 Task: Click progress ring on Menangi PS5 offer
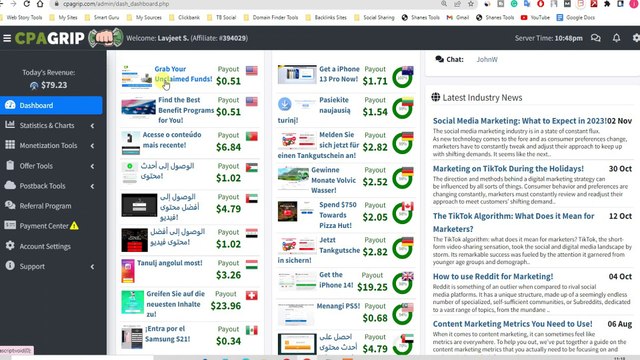point(402,314)
